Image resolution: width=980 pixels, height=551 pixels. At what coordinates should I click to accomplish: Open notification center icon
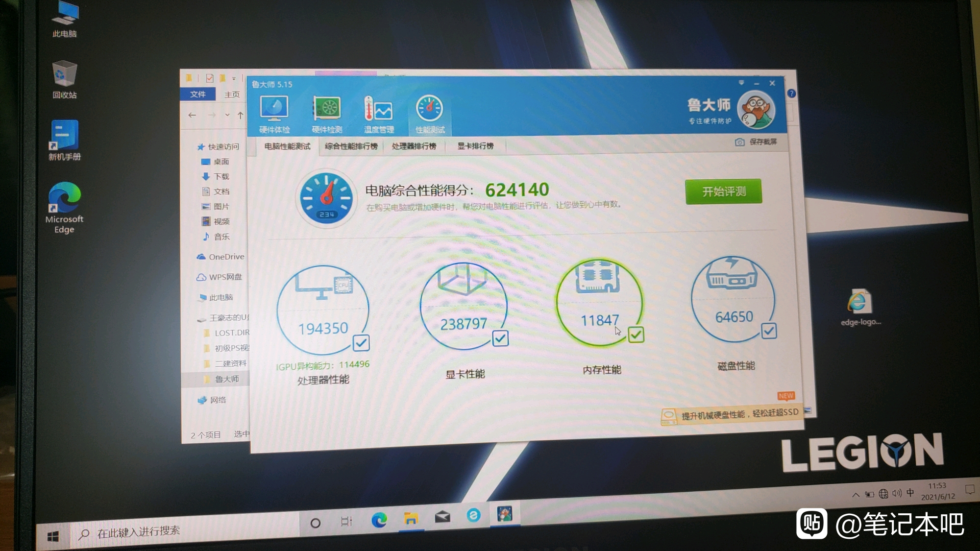[x=969, y=489]
